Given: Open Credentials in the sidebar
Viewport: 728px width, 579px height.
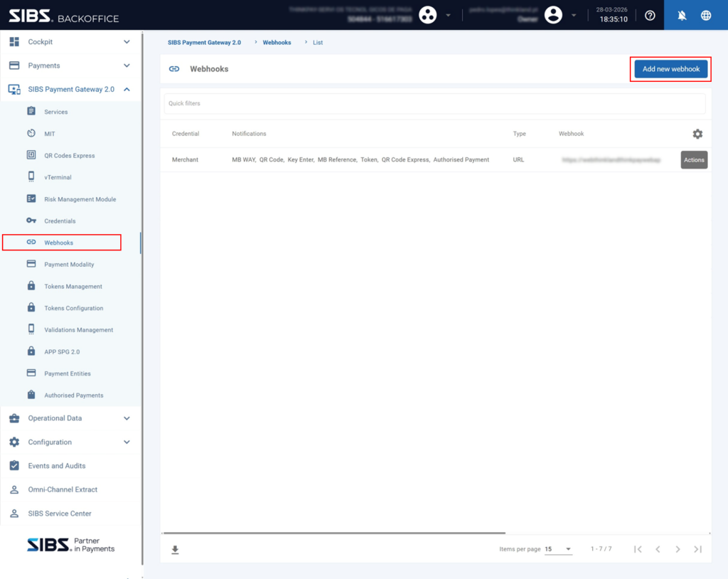Looking at the screenshot, I should [x=60, y=221].
